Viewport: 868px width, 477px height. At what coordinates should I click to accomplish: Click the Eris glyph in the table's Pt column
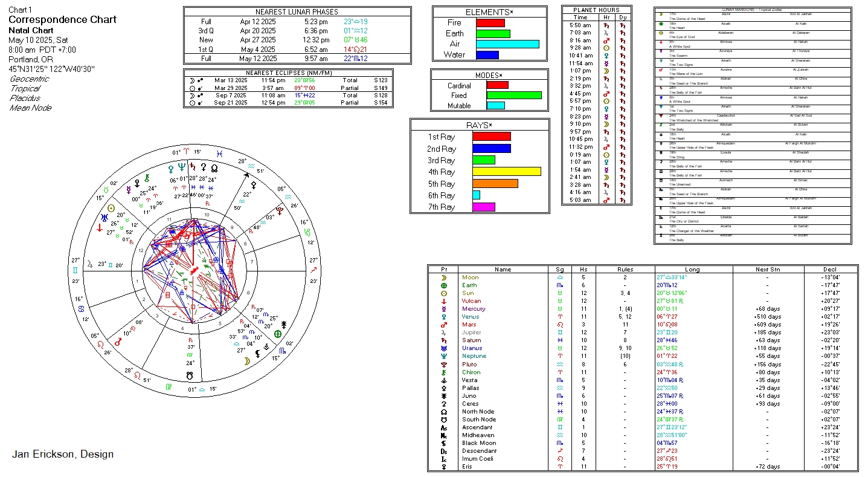click(x=444, y=467)
